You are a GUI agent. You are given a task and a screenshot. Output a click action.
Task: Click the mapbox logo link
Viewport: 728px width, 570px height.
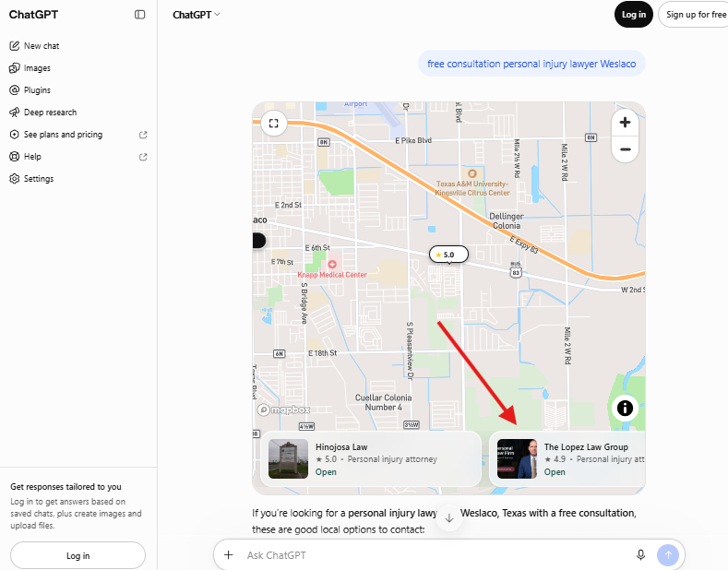(x=283, y=410)
